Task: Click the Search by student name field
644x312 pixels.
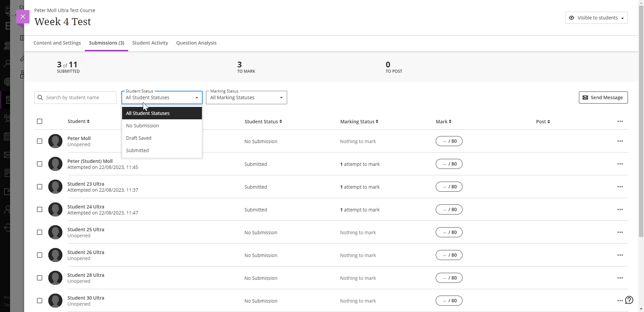Action: click(x=79, y=98)
